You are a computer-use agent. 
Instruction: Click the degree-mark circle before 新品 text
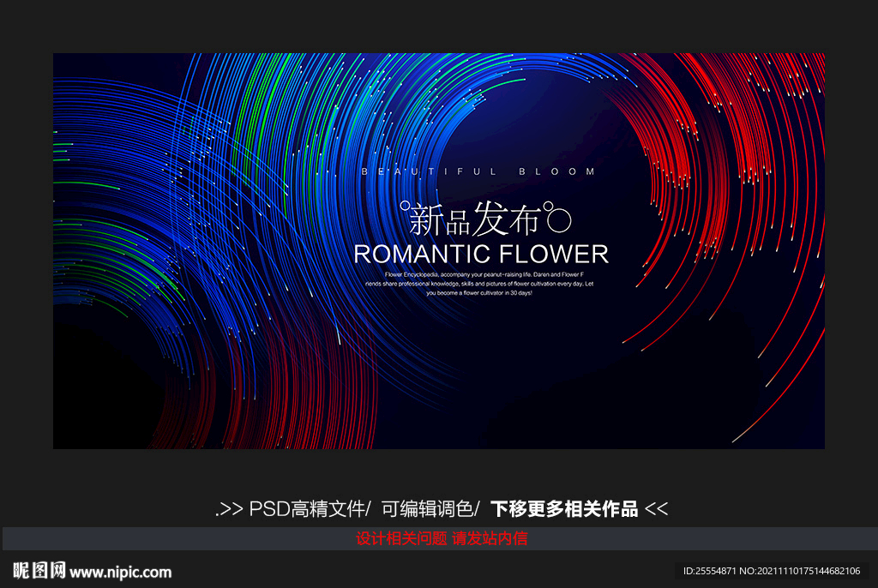[406, 205]
